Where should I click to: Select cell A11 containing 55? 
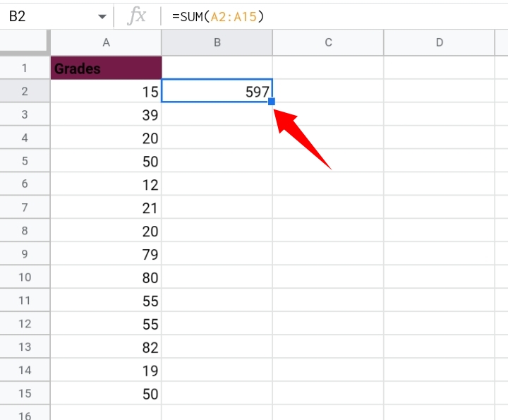click(106, 301)
